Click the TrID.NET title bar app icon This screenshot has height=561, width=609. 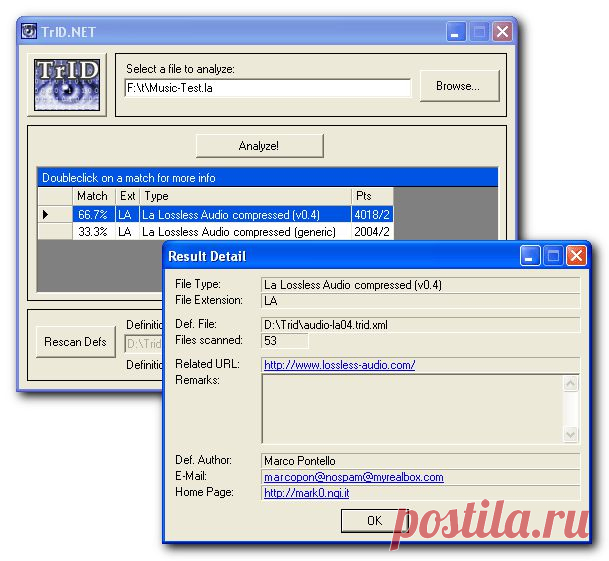click(x=29, y=31)
